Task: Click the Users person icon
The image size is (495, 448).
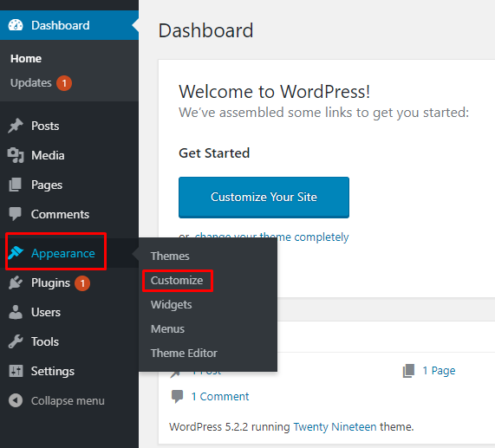Action: point(16,312)
